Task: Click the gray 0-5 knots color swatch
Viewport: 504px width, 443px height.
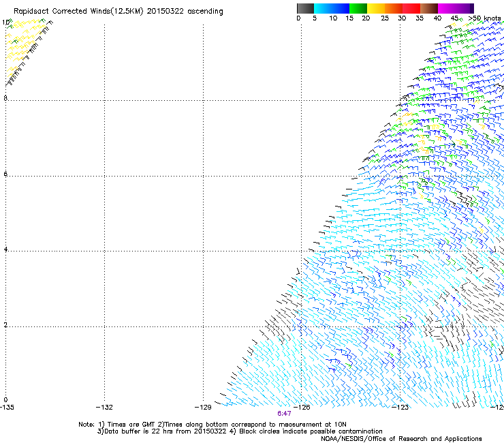Action: (x=305, y=8)
